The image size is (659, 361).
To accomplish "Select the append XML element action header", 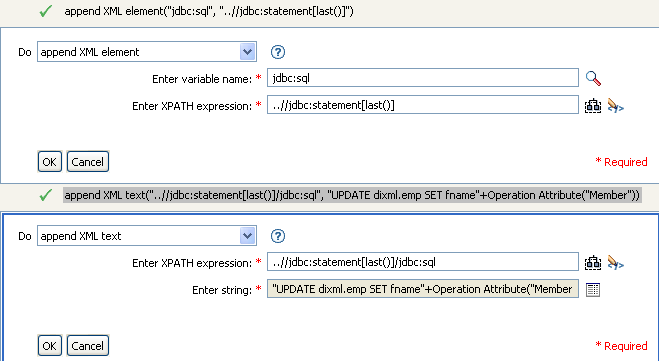I will pos(209,11).
